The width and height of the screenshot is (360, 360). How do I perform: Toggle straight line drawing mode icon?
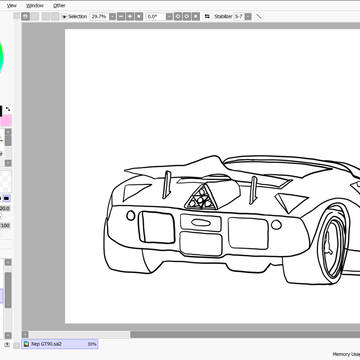259,16
